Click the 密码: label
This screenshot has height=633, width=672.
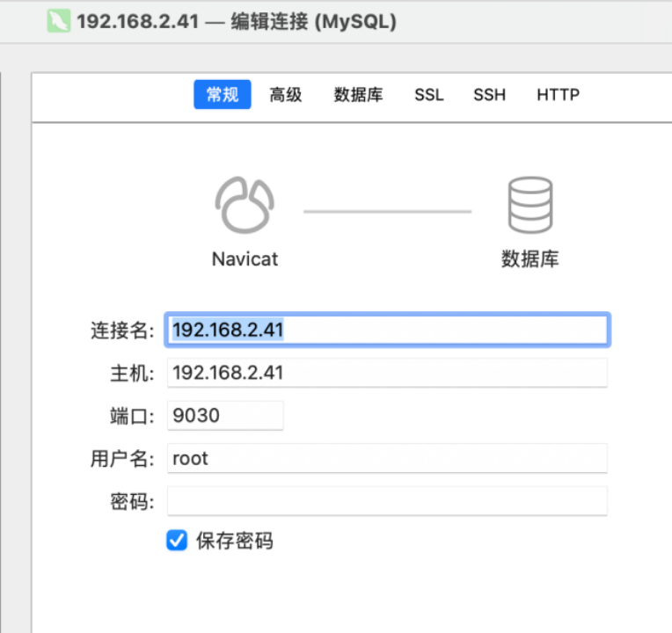(132, 501)
